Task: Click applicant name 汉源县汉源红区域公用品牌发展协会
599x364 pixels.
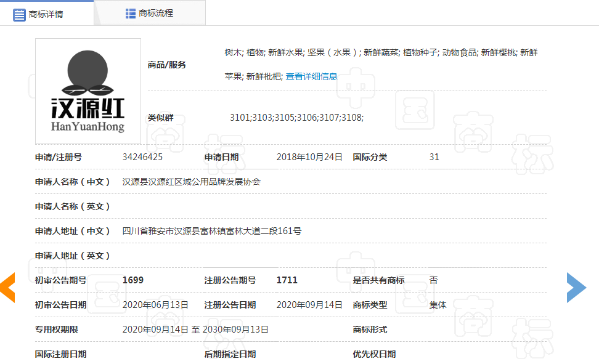Action: point(192,182)
